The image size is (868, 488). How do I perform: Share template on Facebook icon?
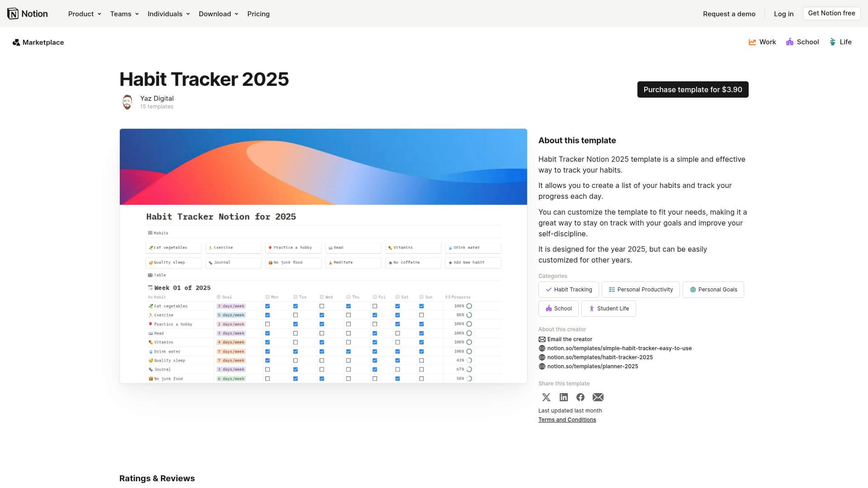[x=580, y=397]
